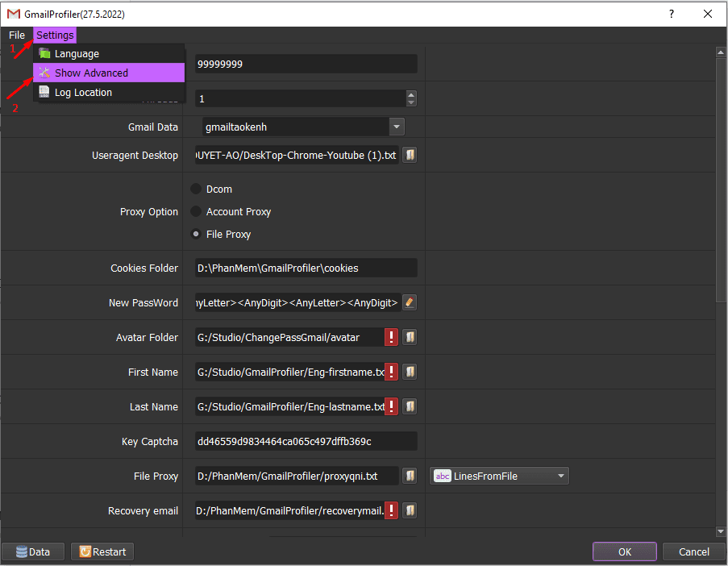Screen dimensions: 728x566
Task: Increase the thread count spinner
Action: point(411,94)
